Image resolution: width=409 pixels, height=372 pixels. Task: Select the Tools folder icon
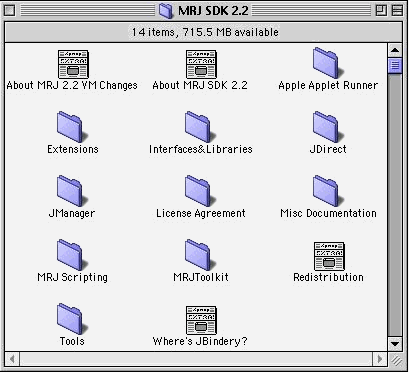point(72,319)
